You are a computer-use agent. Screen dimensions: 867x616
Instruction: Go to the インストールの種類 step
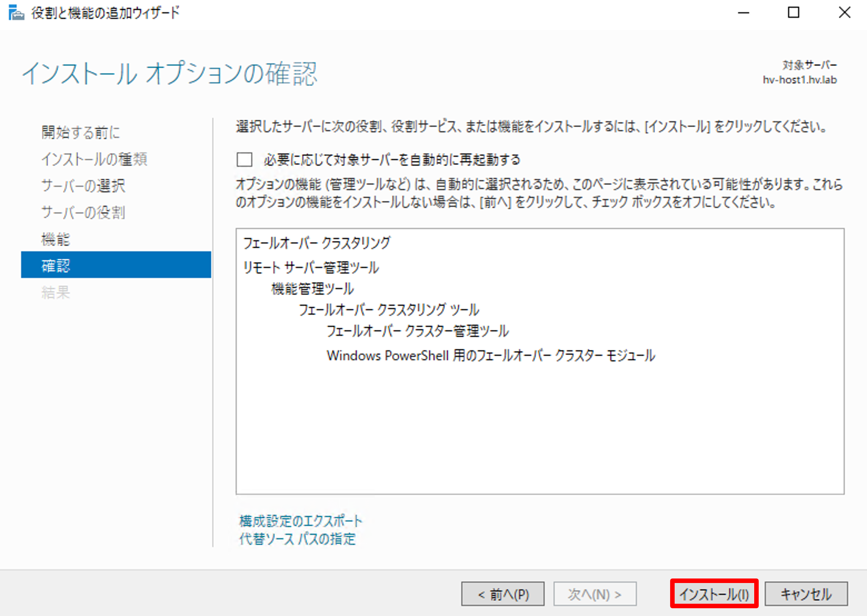click(94, 159)
